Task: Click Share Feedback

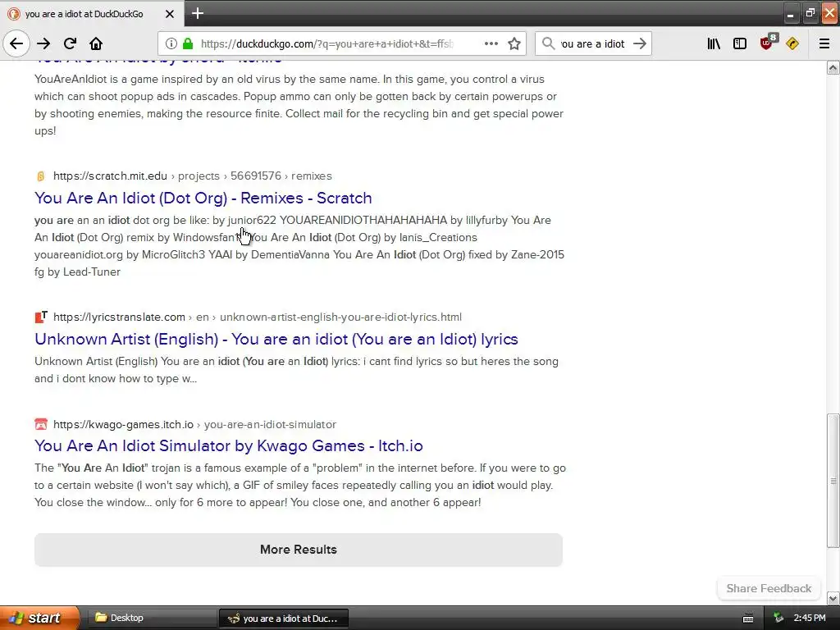Action: click(769, 588)
